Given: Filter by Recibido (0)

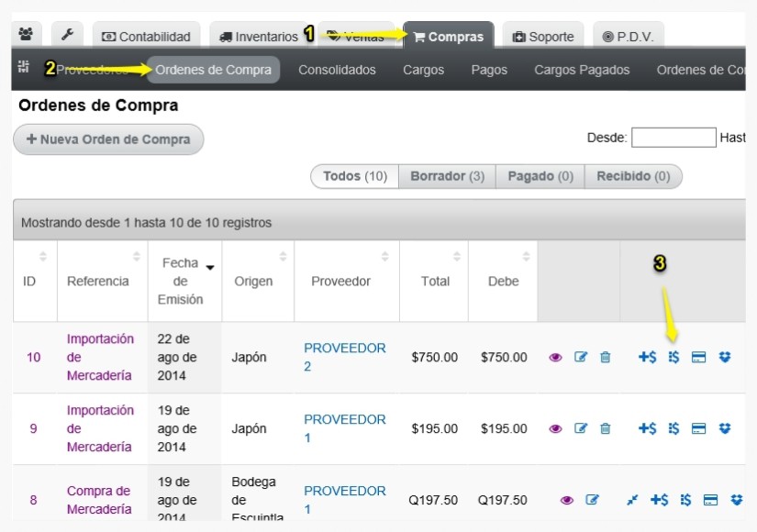Looking at the screenshot, I should pyautogui.click(x=633, y=176).
